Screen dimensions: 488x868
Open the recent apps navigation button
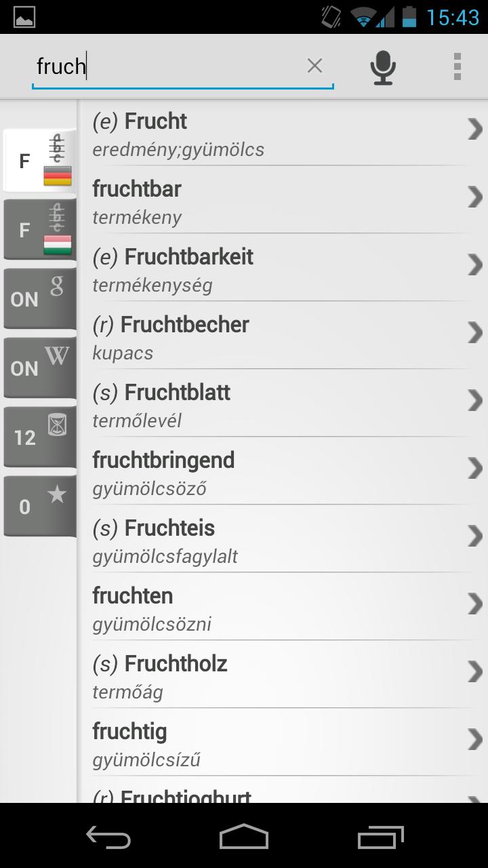[x=380, y=837]
